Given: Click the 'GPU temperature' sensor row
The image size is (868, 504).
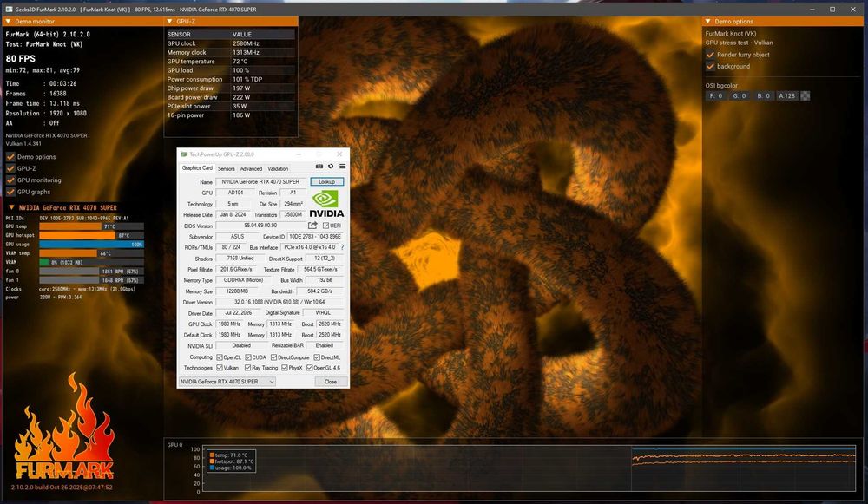Looking at the screenshot, I should pyautogui.click(x=230, y=62).
